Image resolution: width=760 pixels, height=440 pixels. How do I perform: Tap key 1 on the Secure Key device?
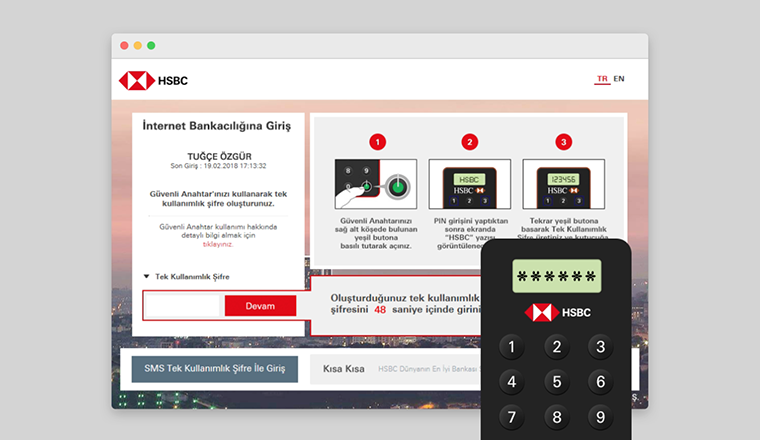(511, 347)
